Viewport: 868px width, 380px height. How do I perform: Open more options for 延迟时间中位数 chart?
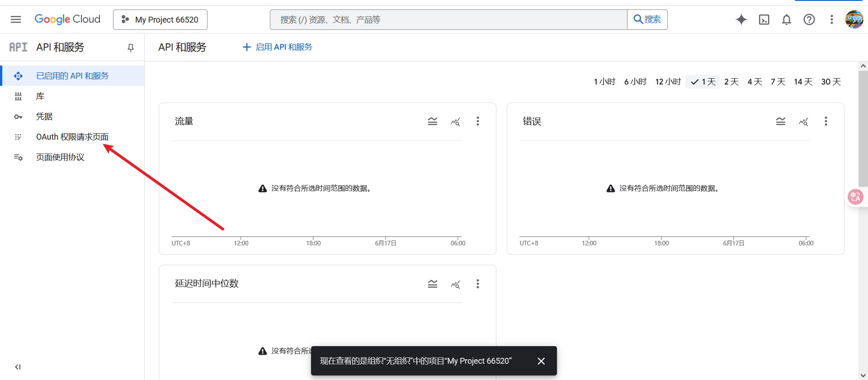(x=477, y=284)
